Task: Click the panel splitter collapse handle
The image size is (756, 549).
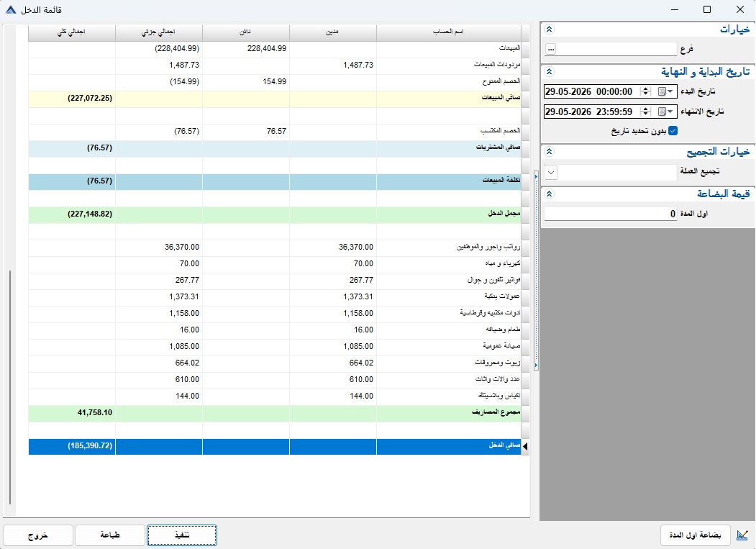Action: pyautogui.click(x=536, y=271)
